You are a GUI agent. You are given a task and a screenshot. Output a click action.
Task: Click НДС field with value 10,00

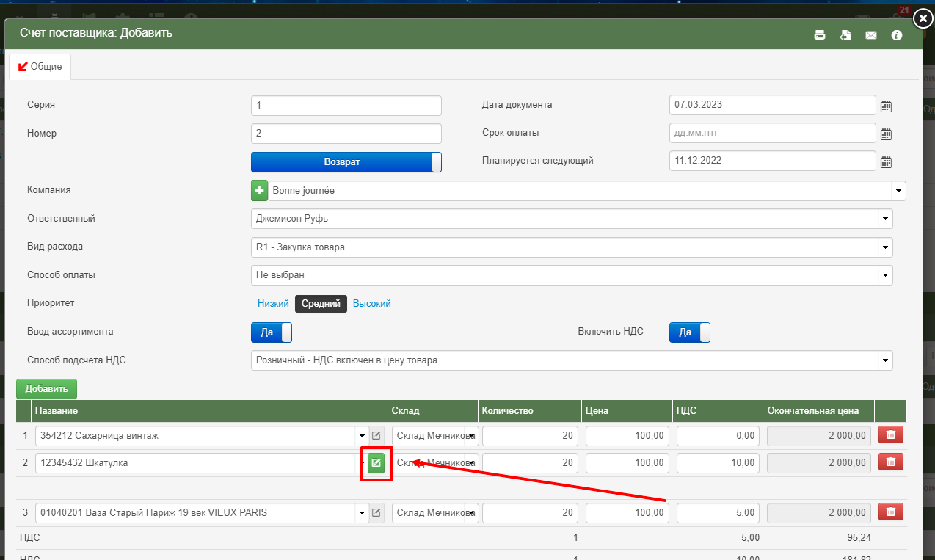[x=718, y=463]
